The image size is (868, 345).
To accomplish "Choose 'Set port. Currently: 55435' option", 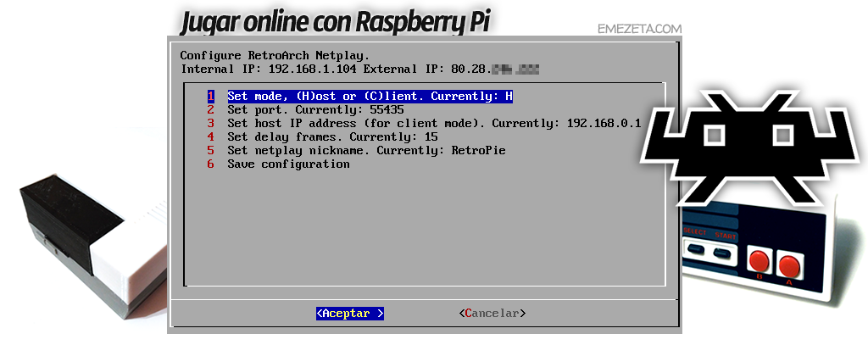I will 315,109.
